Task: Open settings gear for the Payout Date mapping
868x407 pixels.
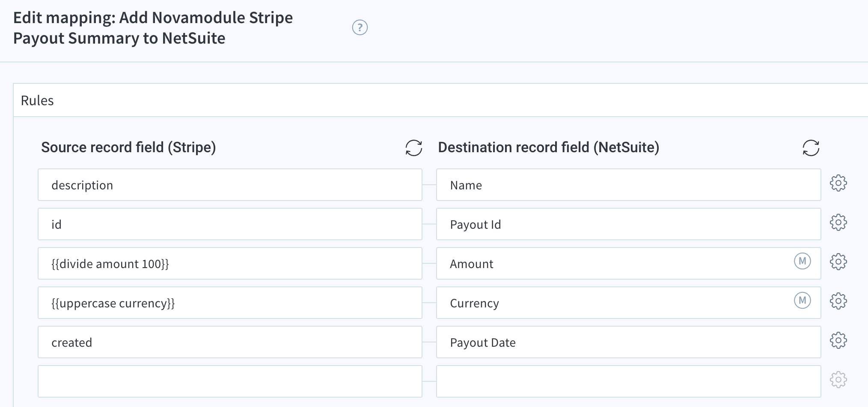Action: point(838,340)
